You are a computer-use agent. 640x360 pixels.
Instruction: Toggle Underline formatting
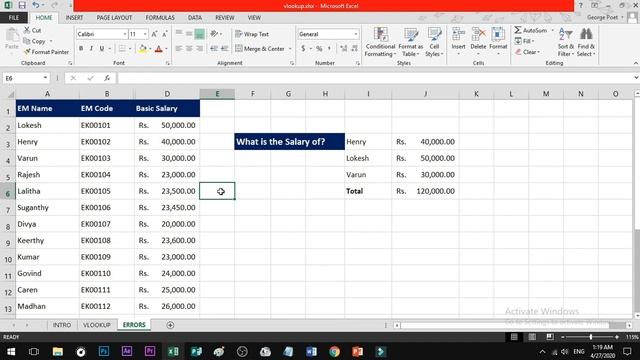coord(102,49)
